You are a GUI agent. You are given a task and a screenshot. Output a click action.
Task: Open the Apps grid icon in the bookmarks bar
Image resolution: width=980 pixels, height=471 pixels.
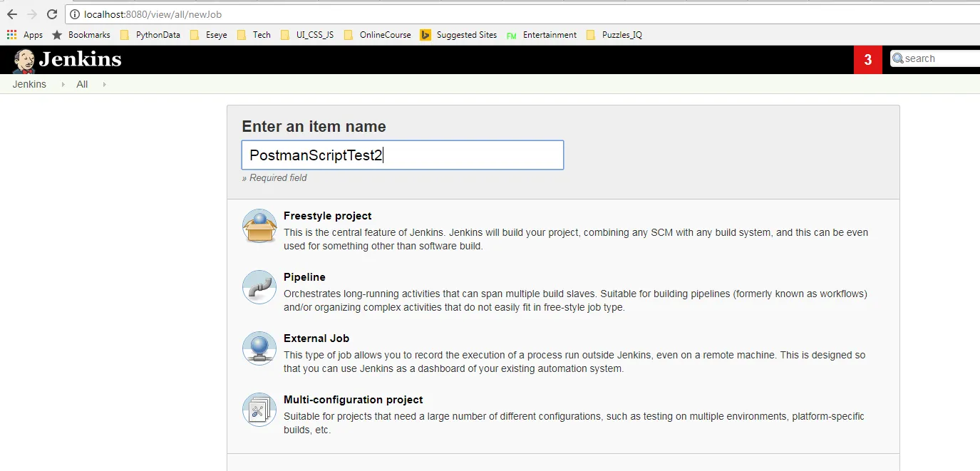click(11, 34)
